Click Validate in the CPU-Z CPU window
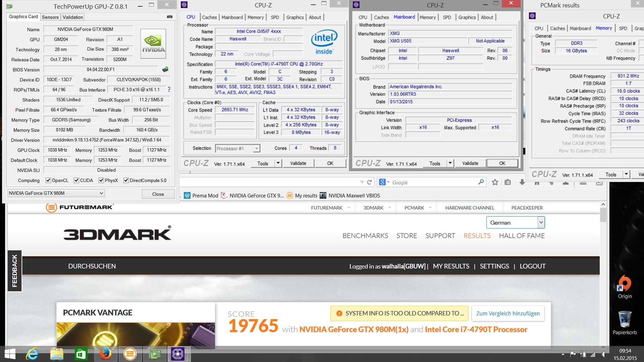Image resolution: width=644 pixels, height=362 pixels. pyautogui.click(x=298, y=163)
